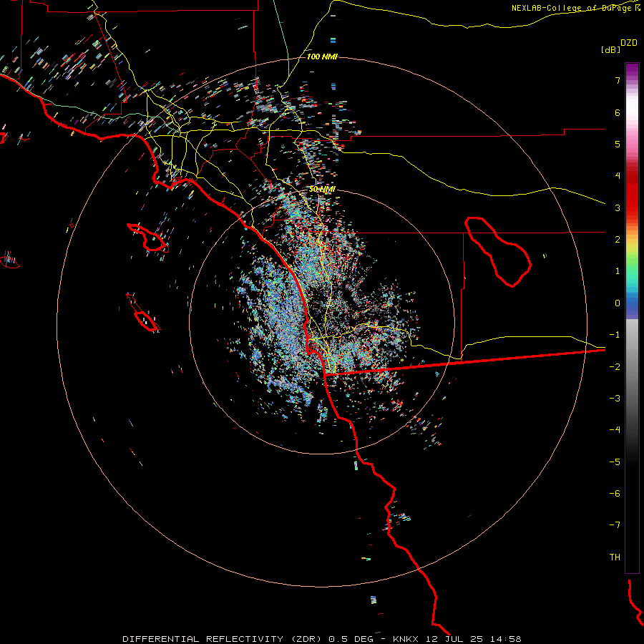Image resolution: width=644 pixels, height=644 pixels.
Task: Click the [dB] units label
Action: tap(610, 49)
